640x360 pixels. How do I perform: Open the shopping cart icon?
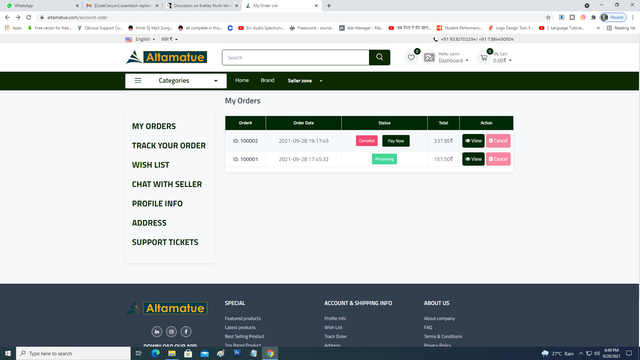click(x=484, y=58)
